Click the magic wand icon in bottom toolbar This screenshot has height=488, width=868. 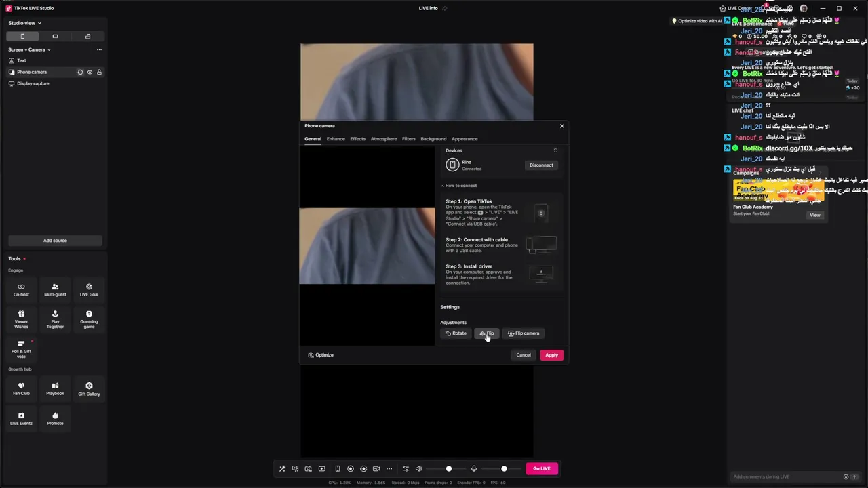pos(282,468)
